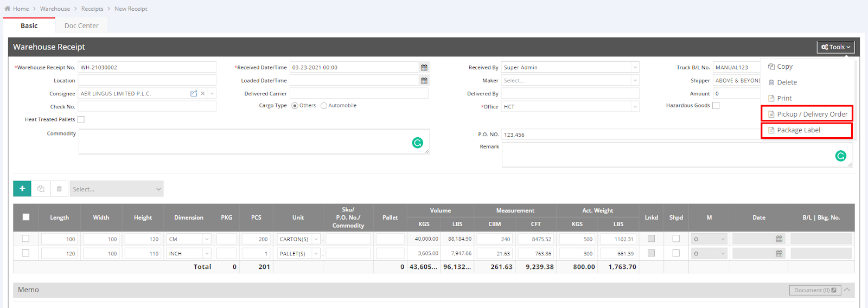This screenshot has width=868, height=308.
Task: Click the green add row plus button
Action: pyautogui.click(x=22, y=189)
